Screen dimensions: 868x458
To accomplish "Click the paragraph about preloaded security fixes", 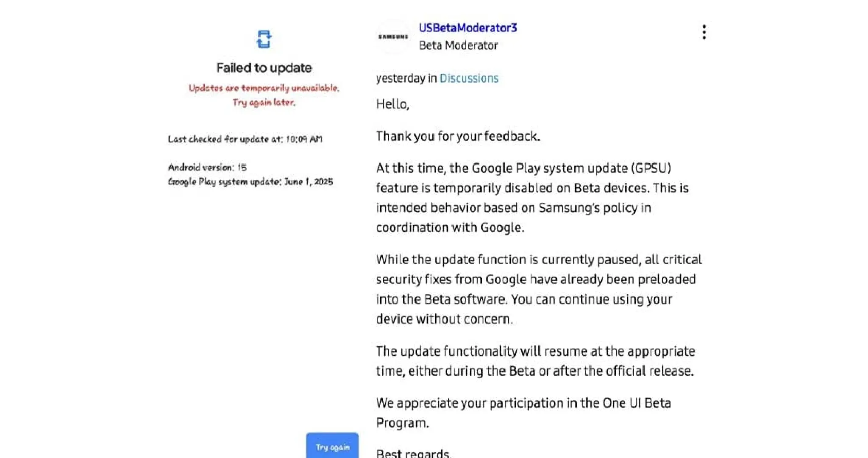I will (x=538, y=289).
